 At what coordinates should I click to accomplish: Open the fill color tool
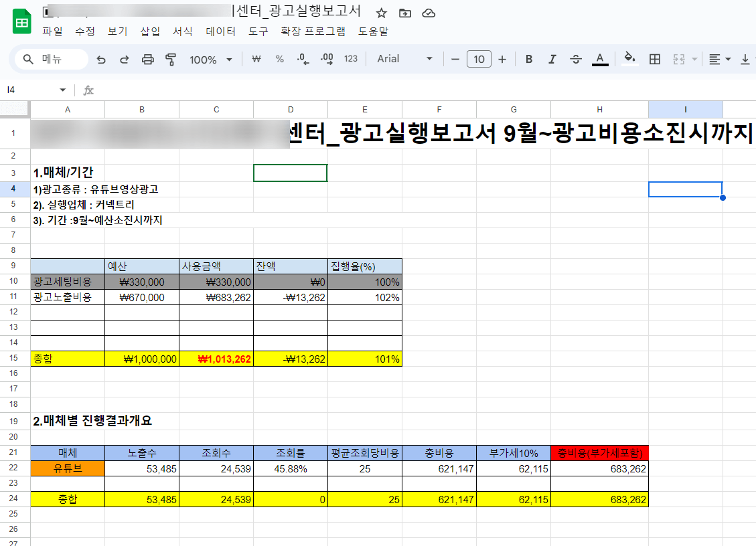click(628, 59)
